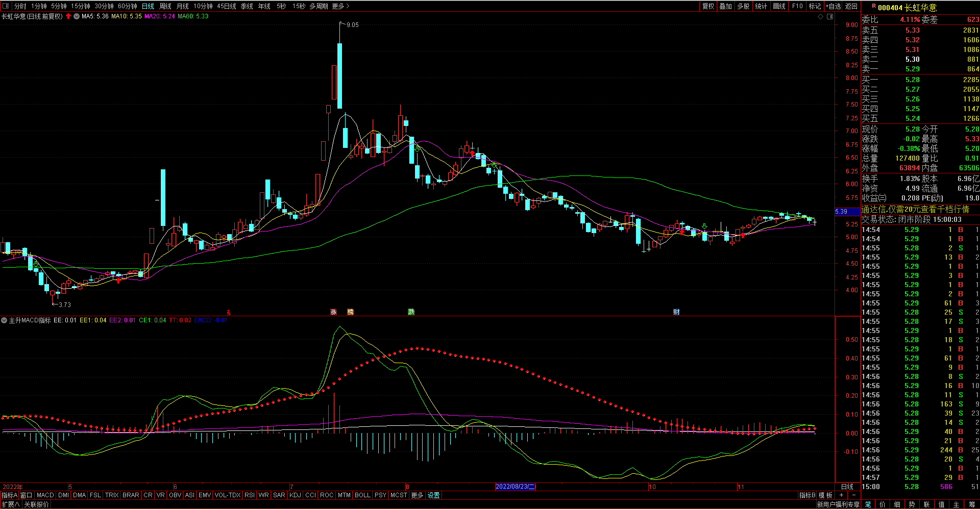Toggle the left sidebar panel icon
This screenshot has width=980, height=510.
click(6, 6)
